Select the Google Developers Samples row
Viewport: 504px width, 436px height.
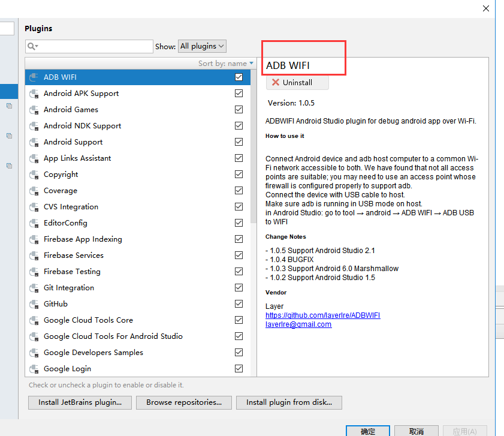[x=138, y=353]
